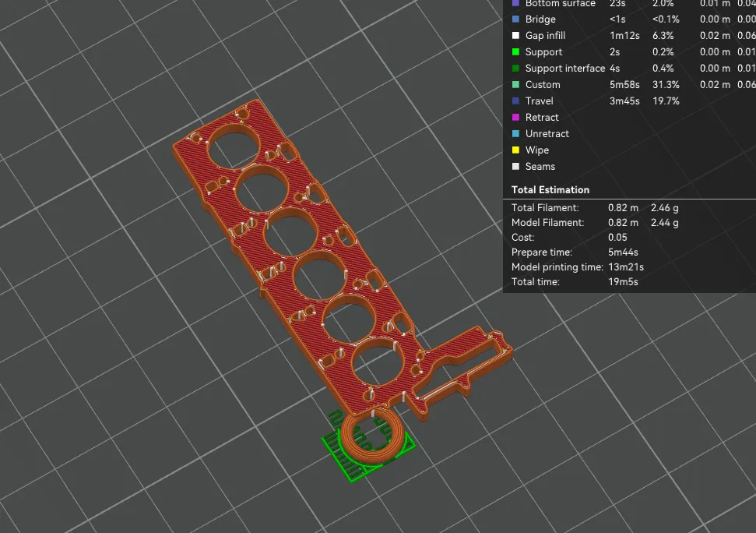Click the Custom color swatch
The width and height of the screenshot is (756, 533).
pyautogui.click(x=515, y=85)
